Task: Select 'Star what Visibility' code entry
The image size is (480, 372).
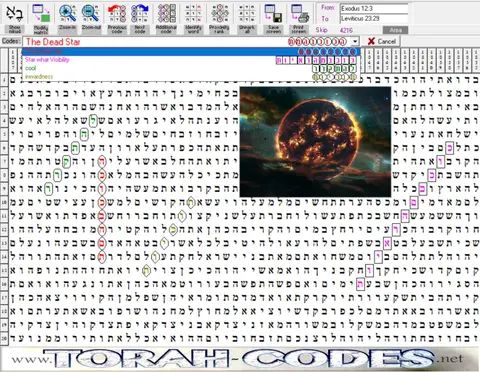Action: tap(191, 60)
